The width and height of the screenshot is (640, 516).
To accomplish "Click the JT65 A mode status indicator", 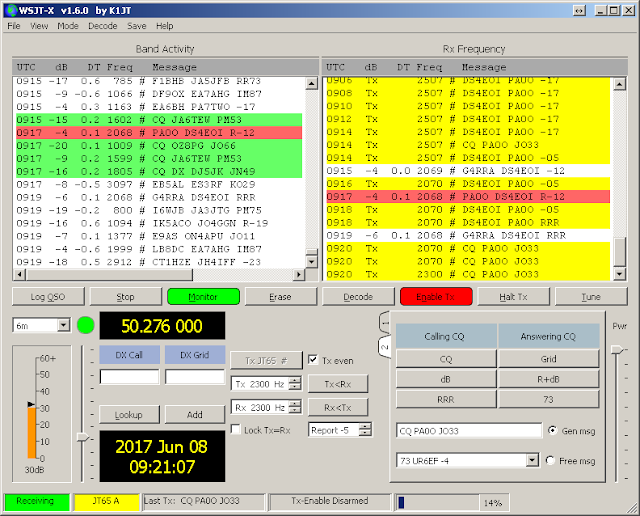I will pos(107,501).
